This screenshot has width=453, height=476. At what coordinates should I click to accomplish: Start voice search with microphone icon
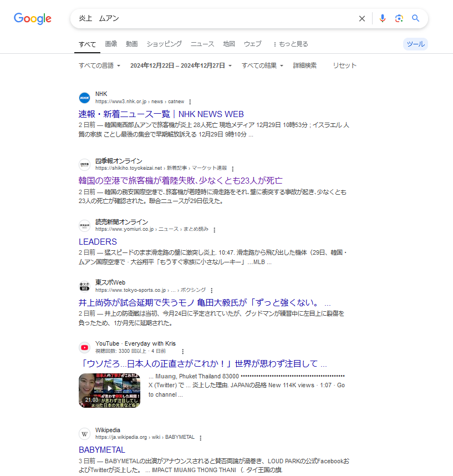[x=382, y=18]
